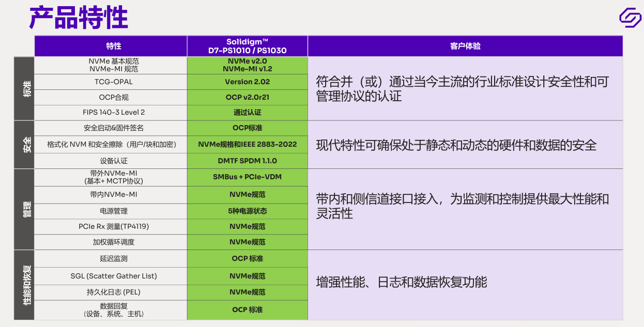Click the "格式化 NVM 和安全擦除" cell
Image resolution: width=644 pixels, height=327 pixels.
click(111, 145)
